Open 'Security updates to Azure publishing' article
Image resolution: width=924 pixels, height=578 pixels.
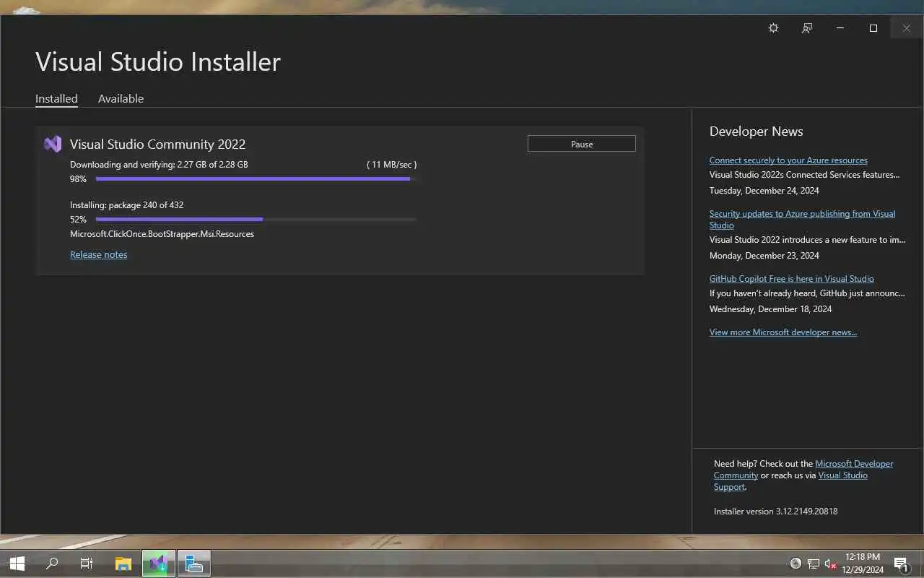pyautogui.click(x=802, y=219)
